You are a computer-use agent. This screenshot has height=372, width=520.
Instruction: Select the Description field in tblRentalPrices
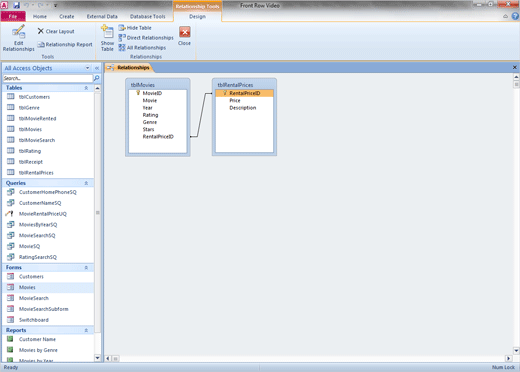tap(243, 108)
